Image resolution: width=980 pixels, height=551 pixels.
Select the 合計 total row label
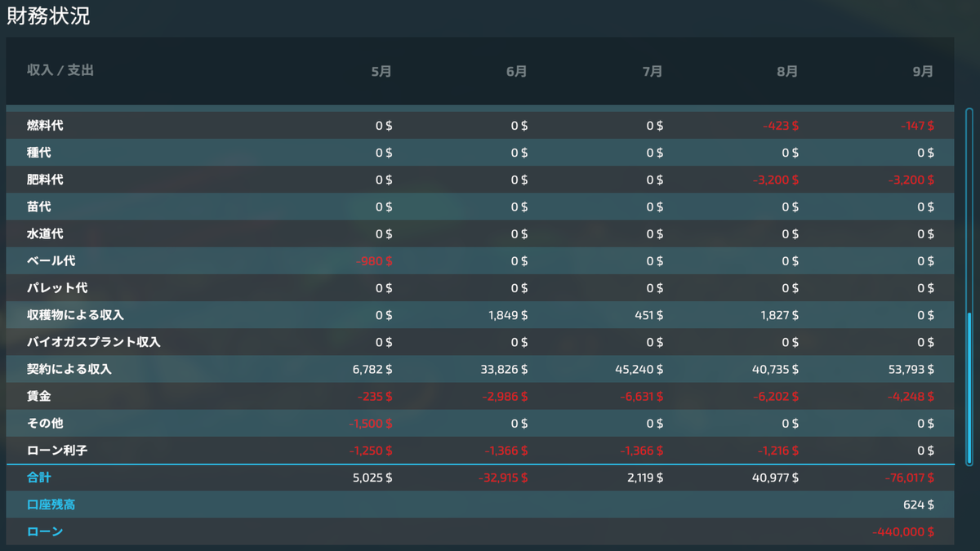pyautogui.click(x=39, y=478)
